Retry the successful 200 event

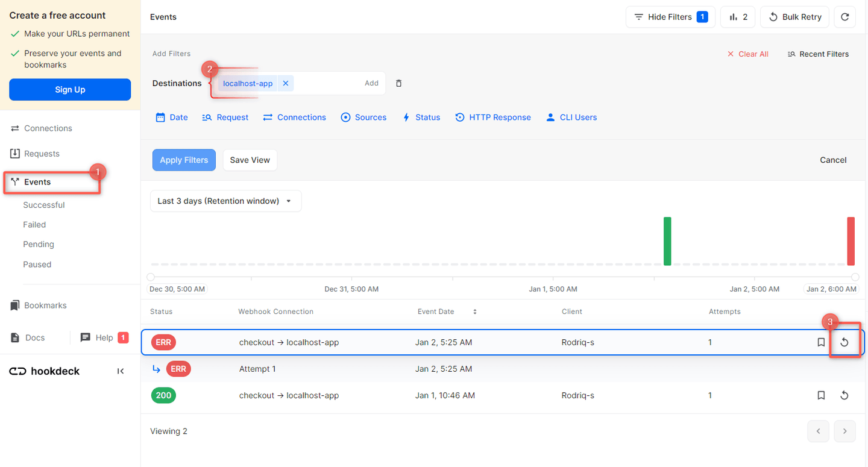coord(844,395)
